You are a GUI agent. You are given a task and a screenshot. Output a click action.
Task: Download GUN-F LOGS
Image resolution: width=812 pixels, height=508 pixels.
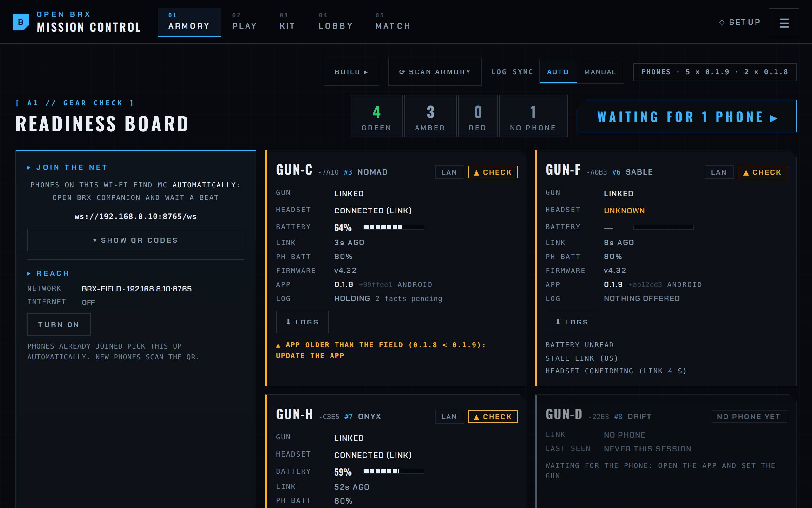(572, 322)
